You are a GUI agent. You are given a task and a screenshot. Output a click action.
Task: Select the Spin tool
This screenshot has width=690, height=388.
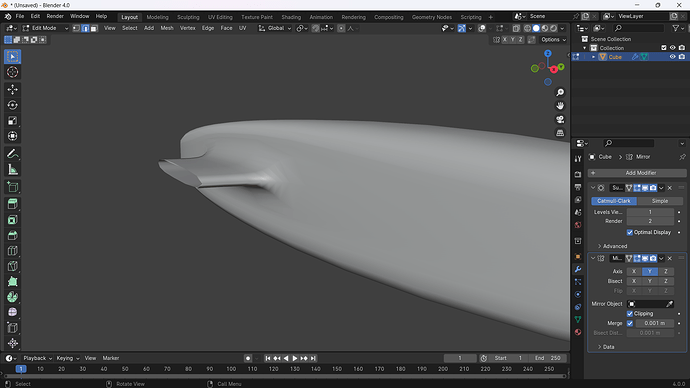(x=12, y=297)
